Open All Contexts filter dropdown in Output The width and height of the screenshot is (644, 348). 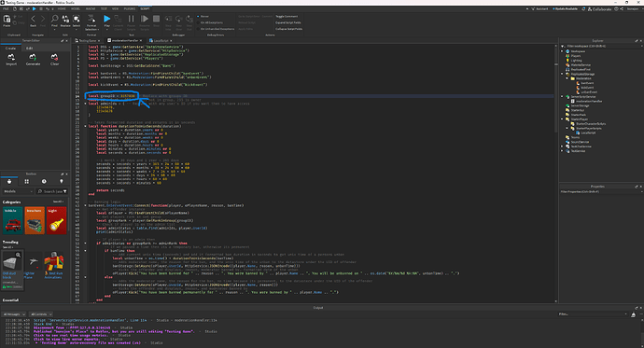[41, 314]
